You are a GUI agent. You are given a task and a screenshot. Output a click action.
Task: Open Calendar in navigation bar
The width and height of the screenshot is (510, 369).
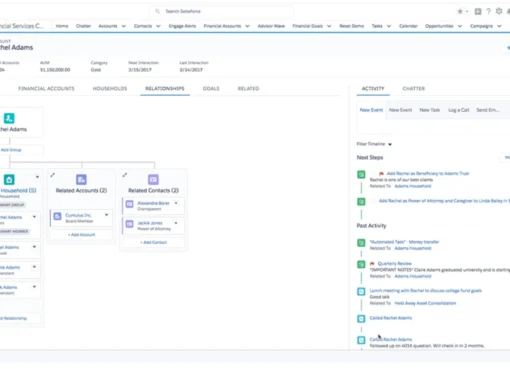click(x=408, y=26)
